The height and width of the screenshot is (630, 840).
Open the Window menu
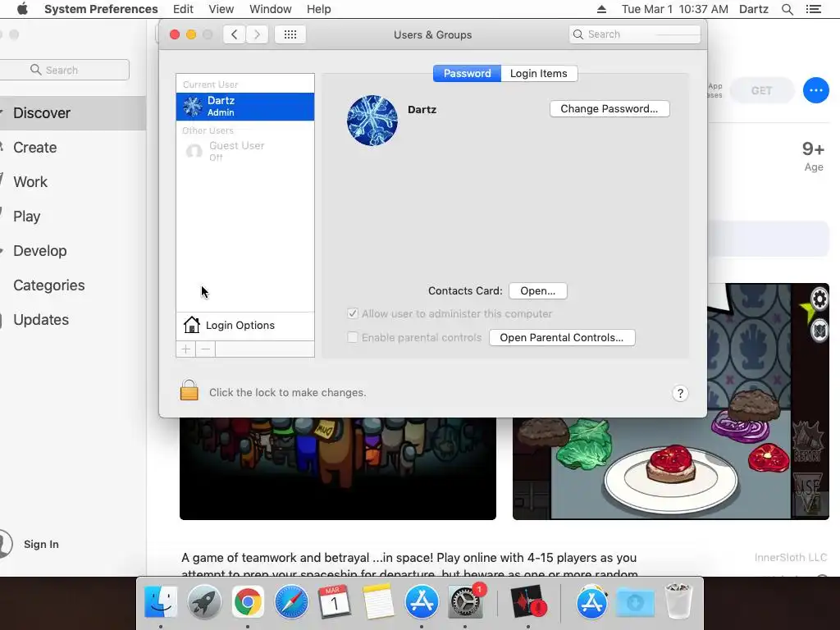pyautogui.click(x=271, y=9)
